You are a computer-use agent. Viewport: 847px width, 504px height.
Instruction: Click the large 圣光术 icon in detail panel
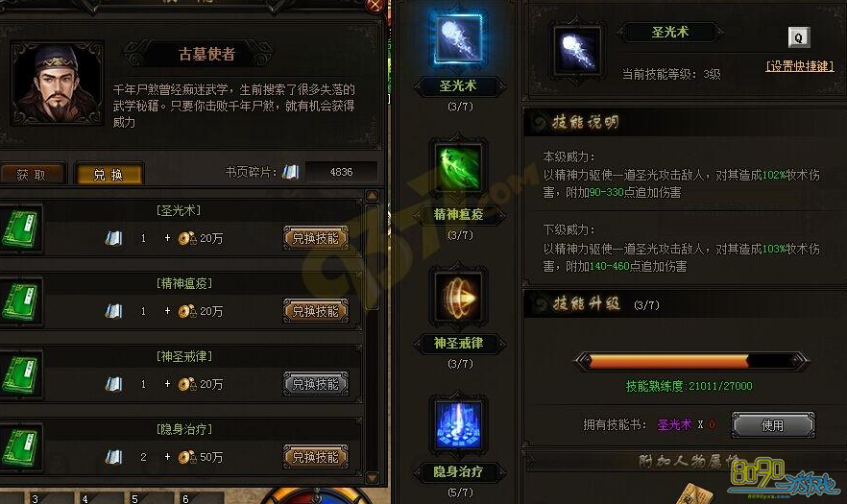pyautogui.click(x=577, y=51)
